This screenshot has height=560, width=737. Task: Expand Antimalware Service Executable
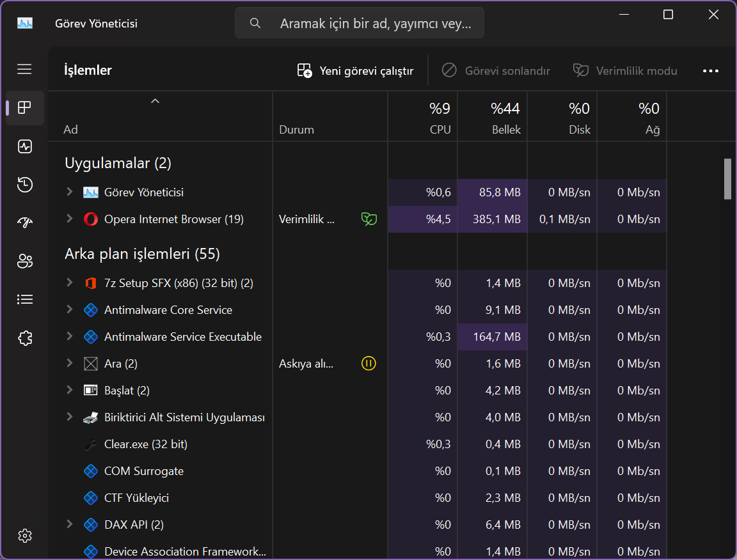click(70, 336)
